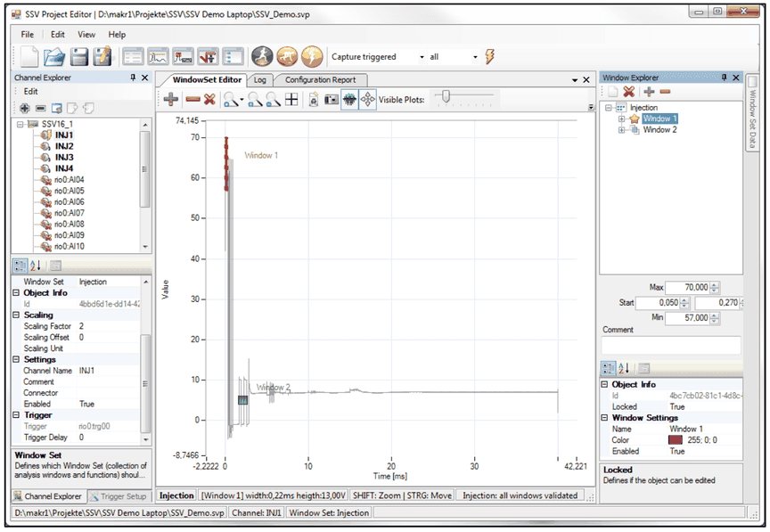
Task: Click red X delete icon in Window Explorer
Action: coord(628,92)
